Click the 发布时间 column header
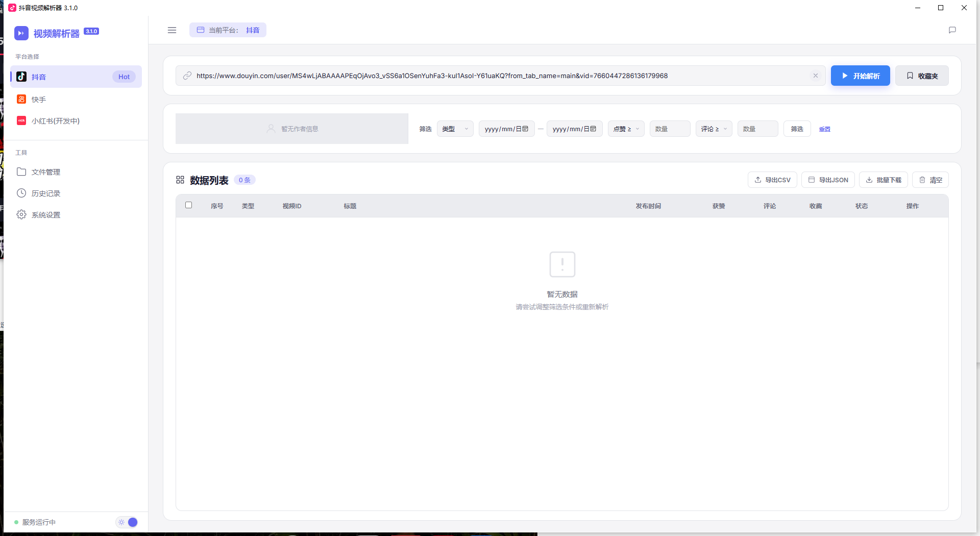Screen dimensions: 980x536 [x=648, y=206]
